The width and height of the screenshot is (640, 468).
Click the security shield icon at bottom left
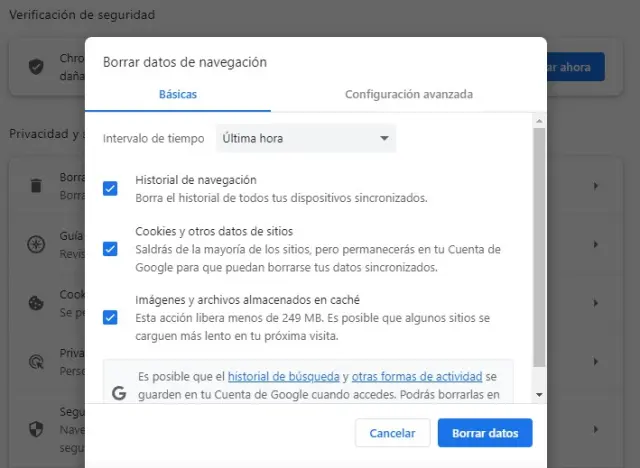(x=36, y=428)
